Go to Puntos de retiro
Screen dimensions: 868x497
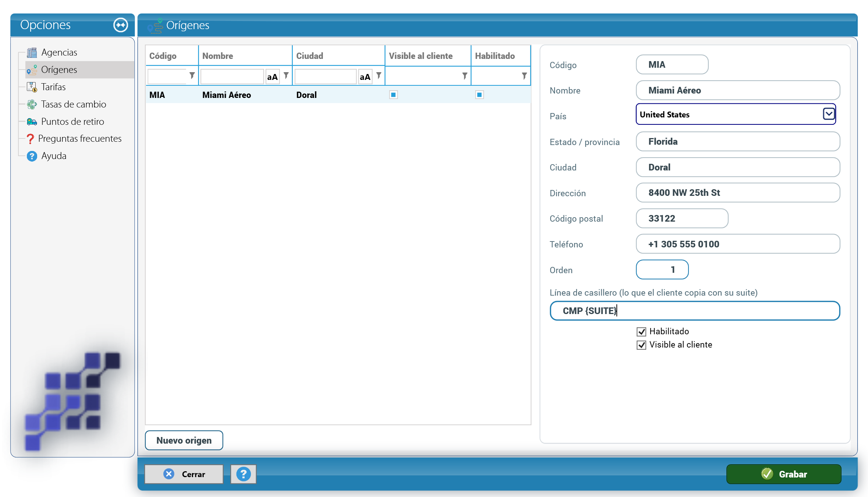point(72,121)
